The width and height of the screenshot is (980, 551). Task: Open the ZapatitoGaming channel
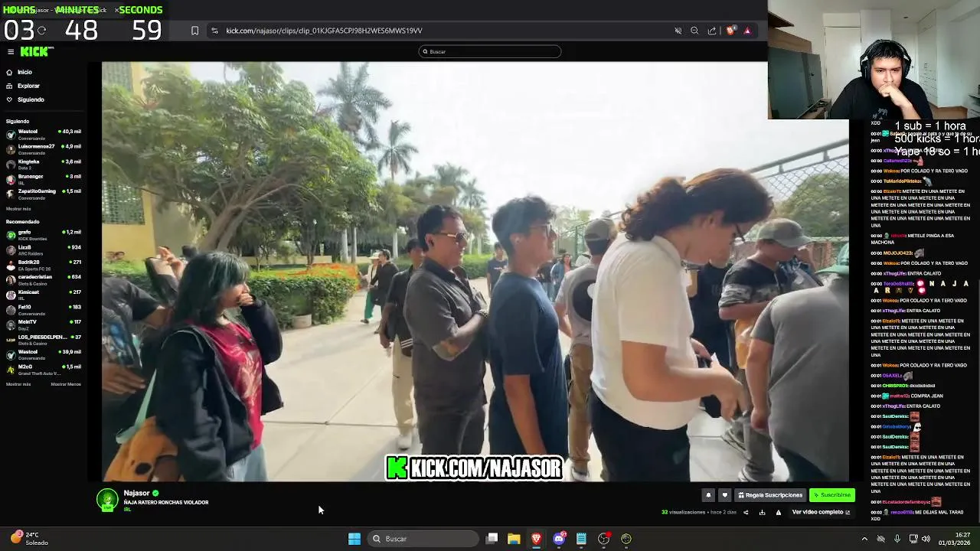(x=44, y=194)
